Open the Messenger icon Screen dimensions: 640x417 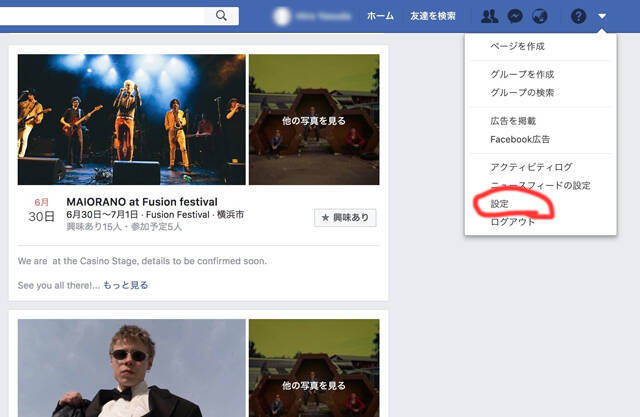click(x=515, y=16)
